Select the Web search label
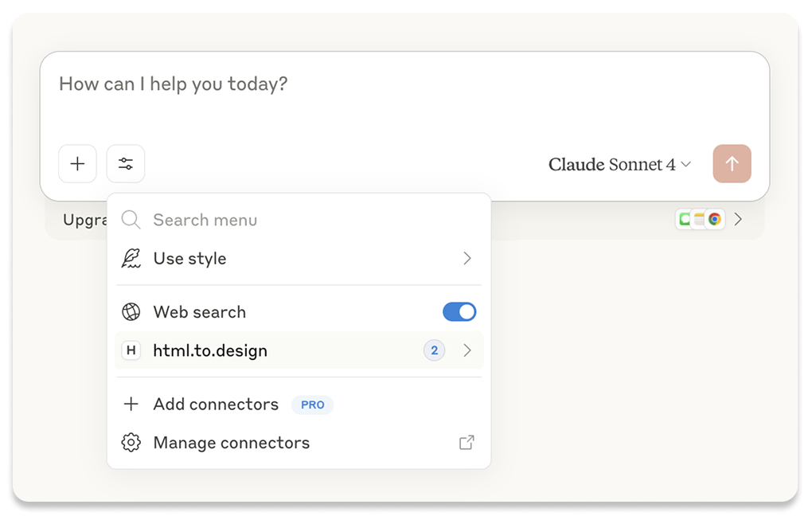This screenshot has height=516, width=812. click(199, 312)
